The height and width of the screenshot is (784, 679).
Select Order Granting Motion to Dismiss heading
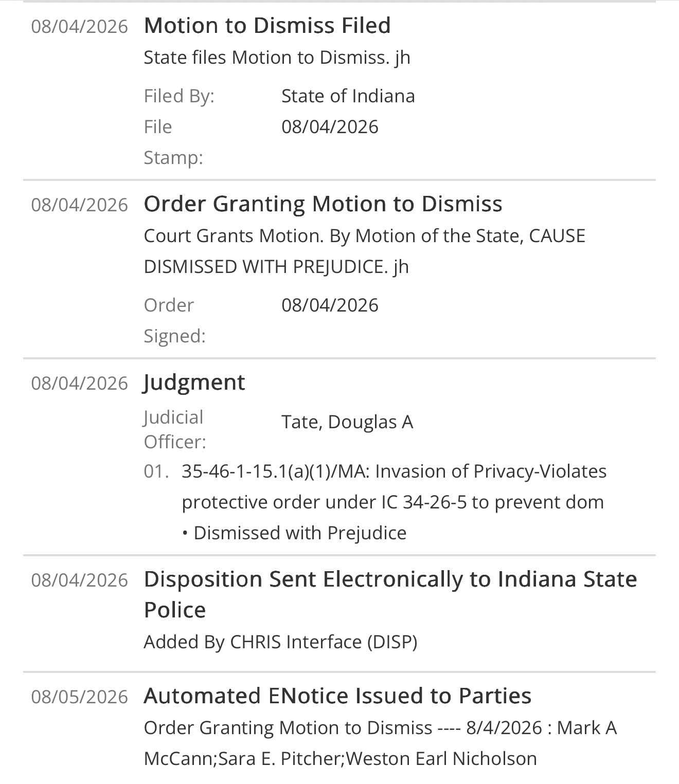point(323,204)
